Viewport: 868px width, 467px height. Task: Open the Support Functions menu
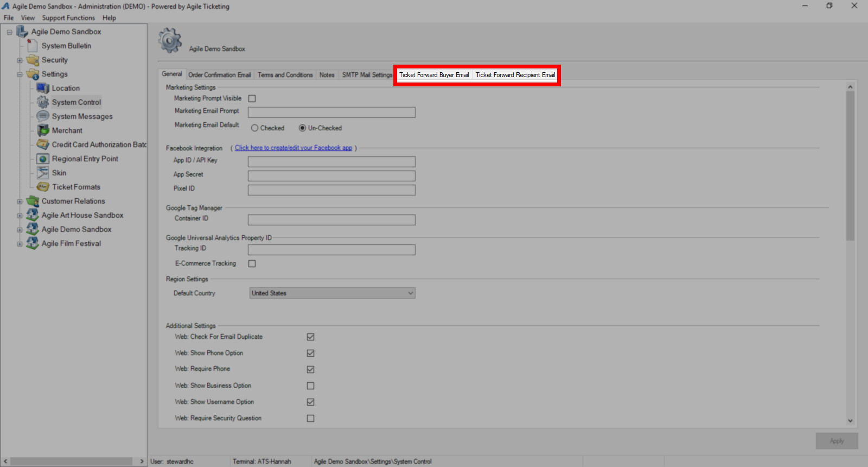pyautogui.click(x=68, y=17)
